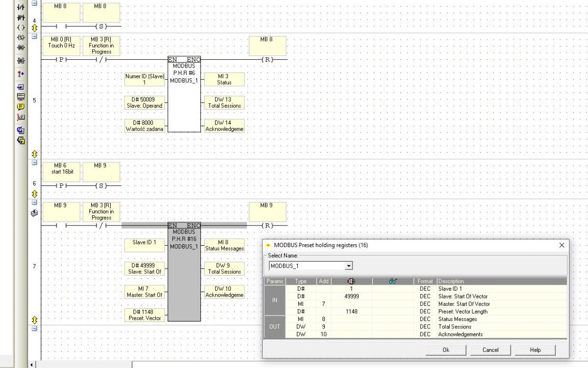Select the MODBUS P.H.R #6 function block
The height and width of the screenshot is (368, 588).
click(184, 94)
